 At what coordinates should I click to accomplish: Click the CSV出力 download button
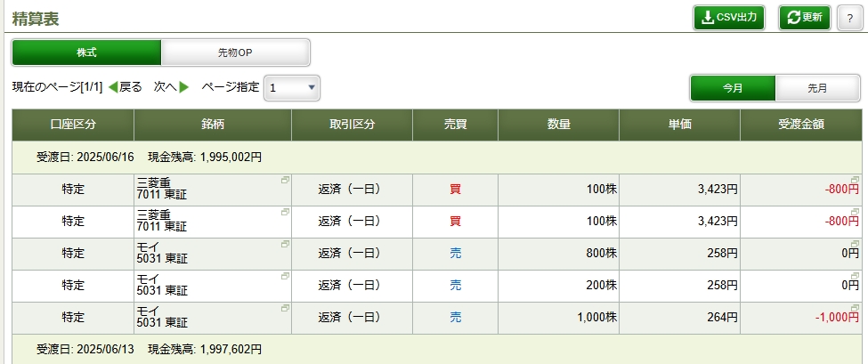(729, 18)
